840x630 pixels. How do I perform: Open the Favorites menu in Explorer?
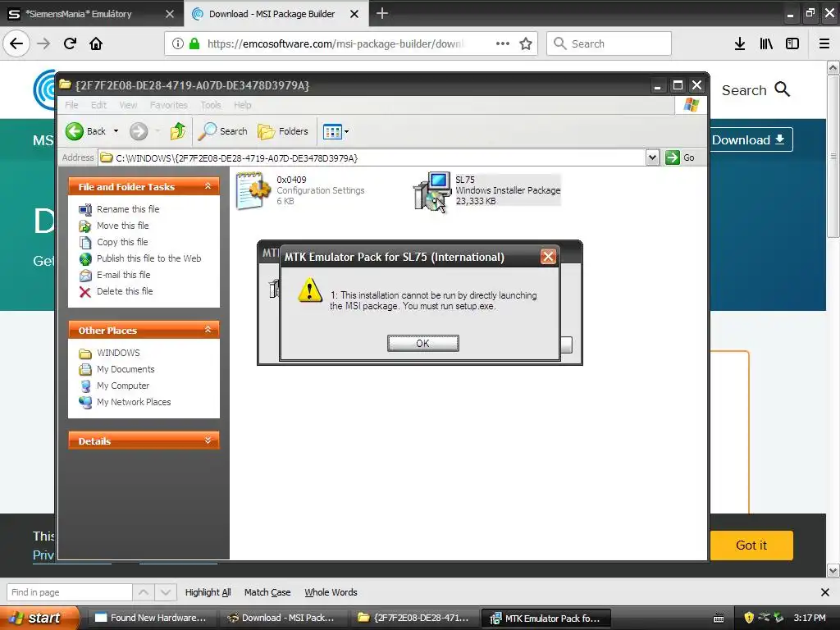click(x=169, y=105)
